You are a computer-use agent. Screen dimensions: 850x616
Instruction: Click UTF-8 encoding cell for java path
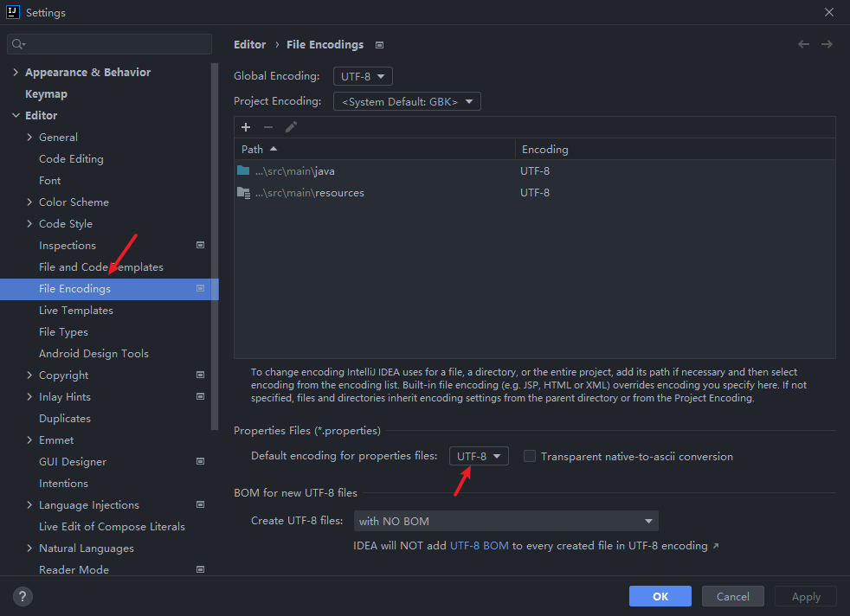(535, 170)
